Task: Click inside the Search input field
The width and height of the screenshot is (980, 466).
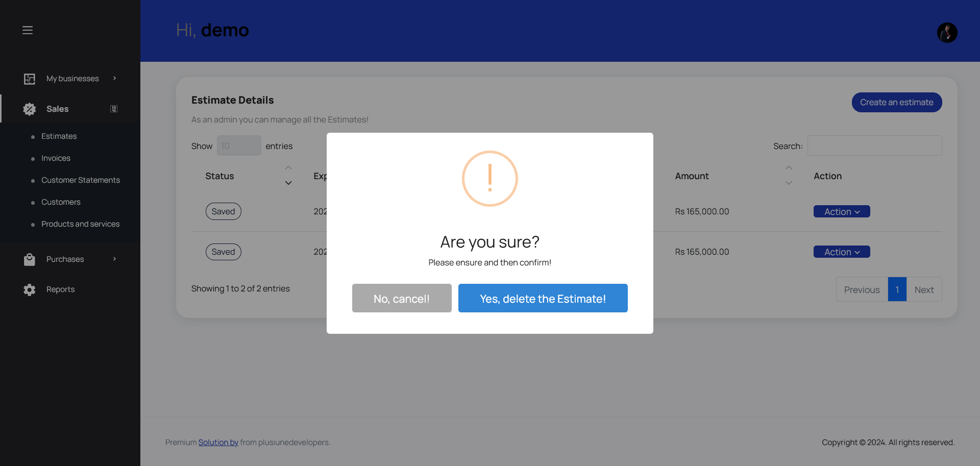Action: coord(874,145)
